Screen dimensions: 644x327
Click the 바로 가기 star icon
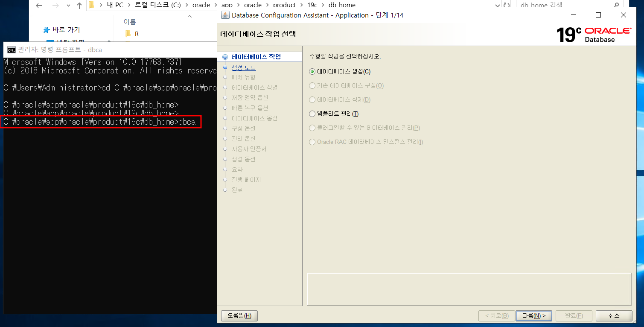47,30
